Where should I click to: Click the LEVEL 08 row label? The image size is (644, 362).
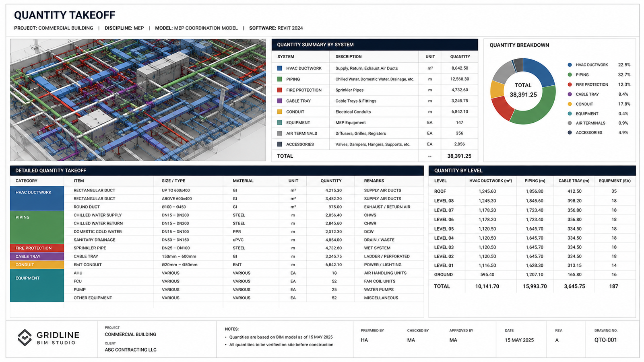point(444,201)
